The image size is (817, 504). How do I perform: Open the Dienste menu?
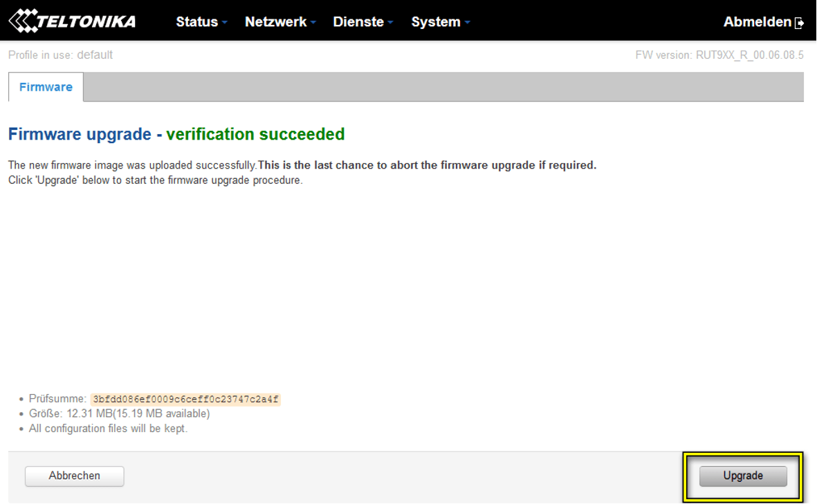tap(358, 22)
